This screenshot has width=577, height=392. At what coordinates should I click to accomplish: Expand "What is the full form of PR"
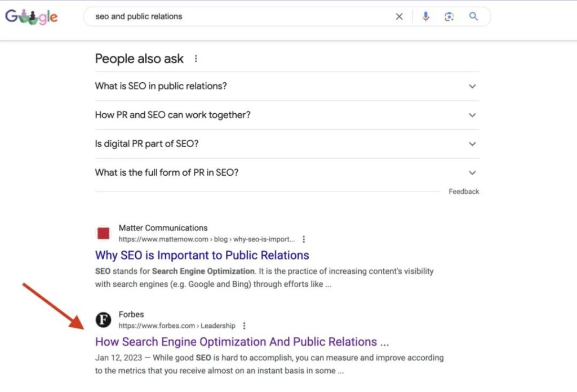click(x=472, y=172)
